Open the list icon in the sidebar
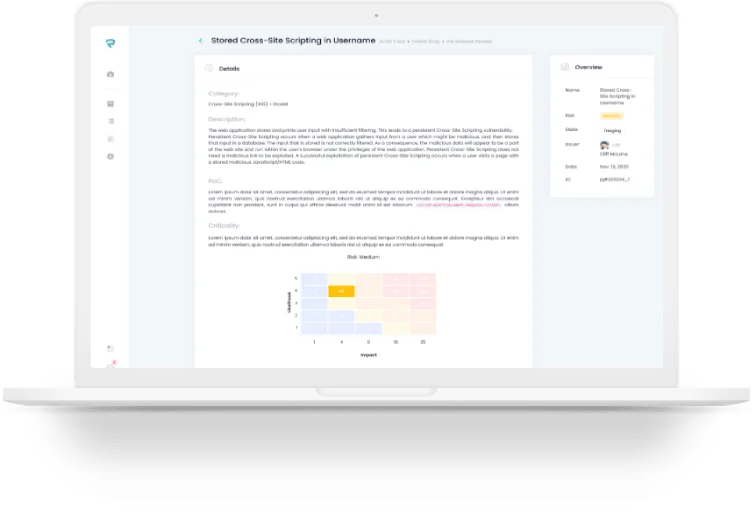Image resolution: width=753 pixels, height=515 pixels. [110, 121]
